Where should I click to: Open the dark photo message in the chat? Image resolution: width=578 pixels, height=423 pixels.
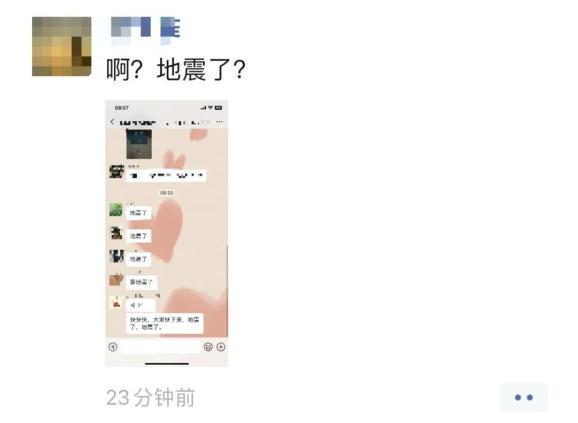(x=139, y=144)
